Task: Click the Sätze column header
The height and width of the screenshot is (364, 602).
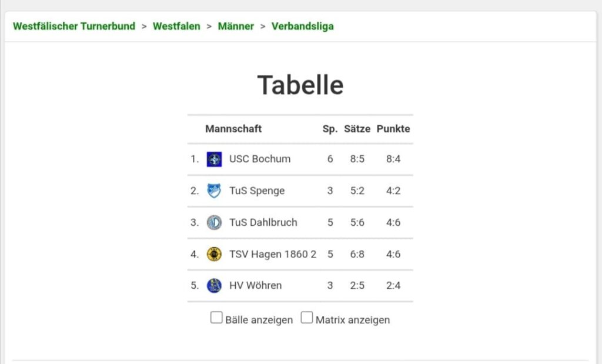Action: point(357,129)
